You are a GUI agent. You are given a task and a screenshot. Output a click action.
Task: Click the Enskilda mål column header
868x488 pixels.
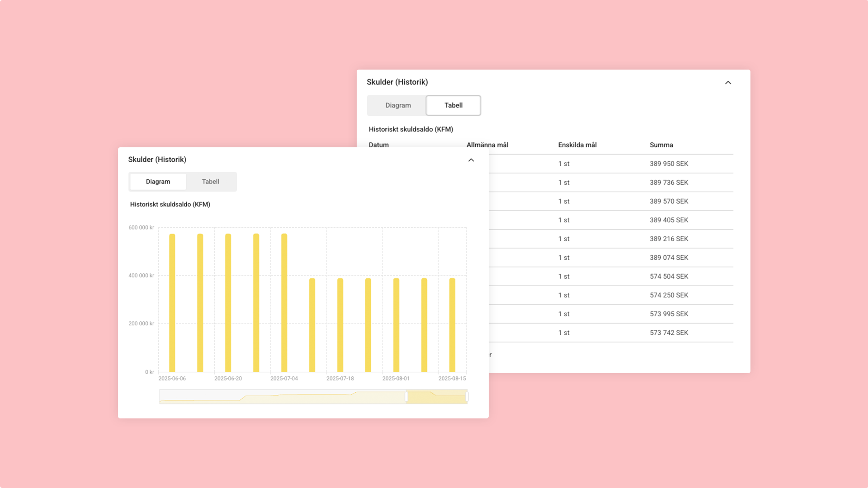click(x=577, y=145)
